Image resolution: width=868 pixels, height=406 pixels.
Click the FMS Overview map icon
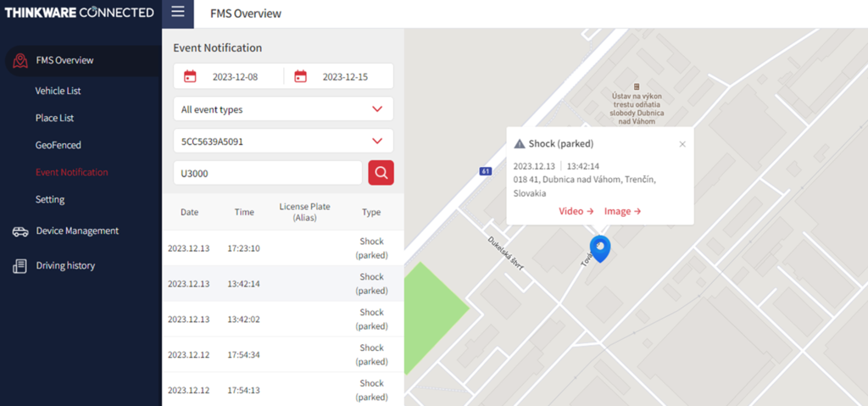coord(20,60)
